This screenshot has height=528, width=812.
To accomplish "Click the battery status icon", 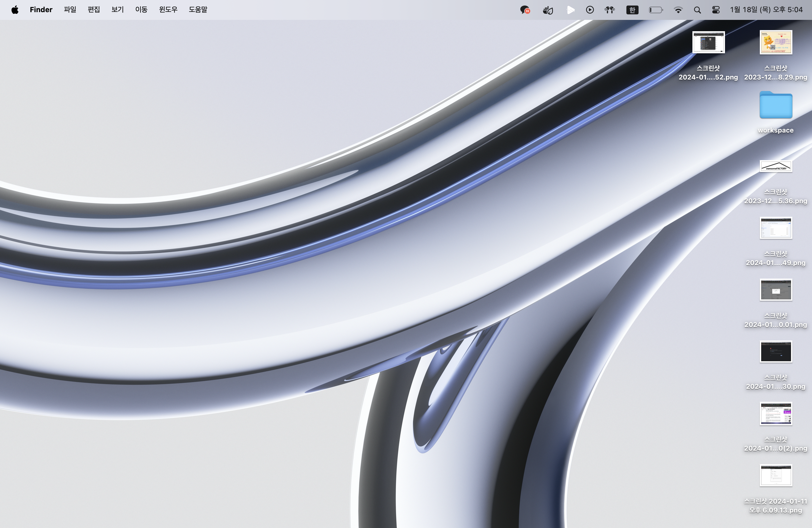I will [655, 10].
